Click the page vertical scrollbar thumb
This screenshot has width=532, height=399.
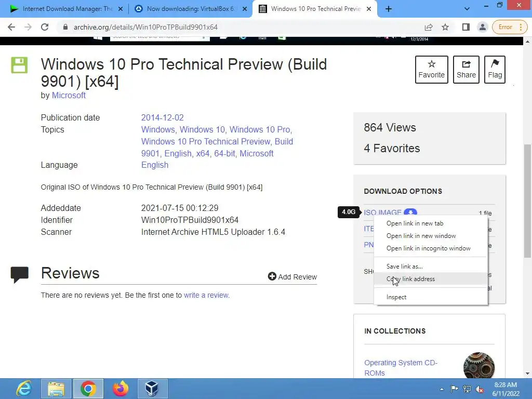pyautogui.click(x=527, y=201)
